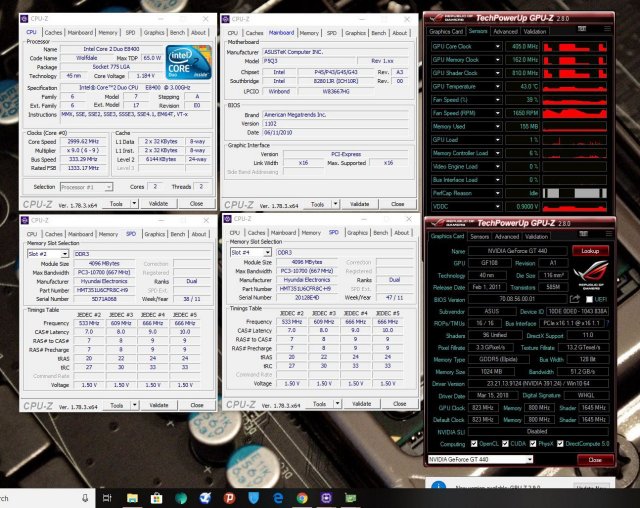The width and height of the screenshot is (640, 508).
Task: Open the Slot #2 memory slot dropdown
Action: click(x=64, y=254)
